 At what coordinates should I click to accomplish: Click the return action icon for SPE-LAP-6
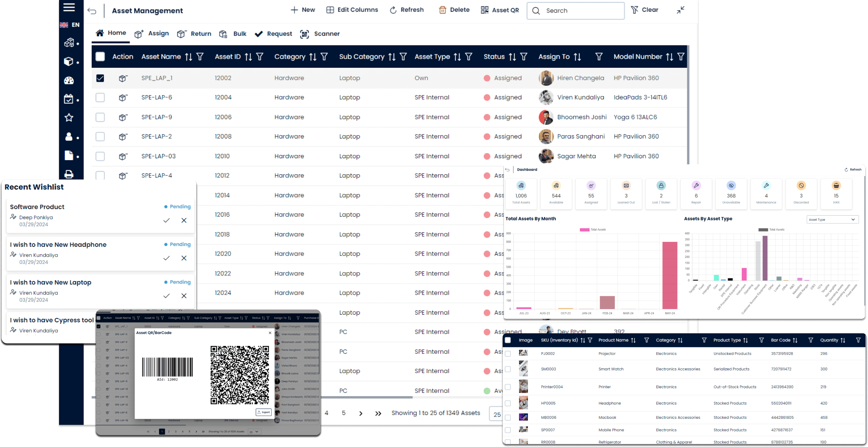(123, 98)
